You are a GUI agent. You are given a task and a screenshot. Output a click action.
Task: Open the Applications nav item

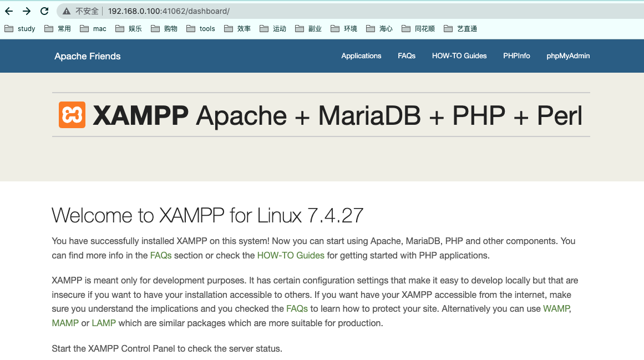pos(361,56)
